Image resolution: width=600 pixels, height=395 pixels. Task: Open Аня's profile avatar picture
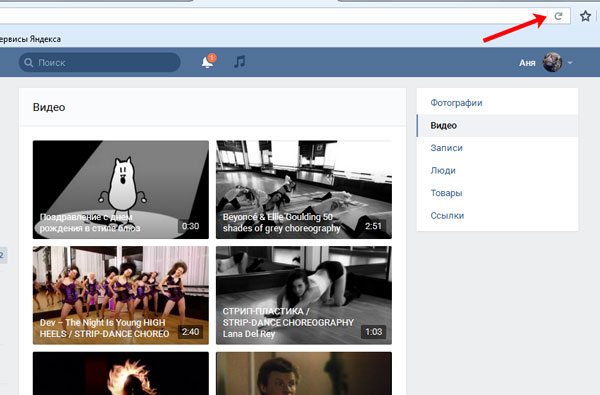coord(552,62)
